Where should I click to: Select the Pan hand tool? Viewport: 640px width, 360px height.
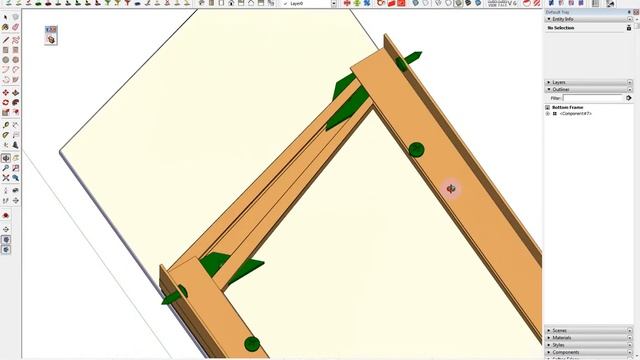16,158
